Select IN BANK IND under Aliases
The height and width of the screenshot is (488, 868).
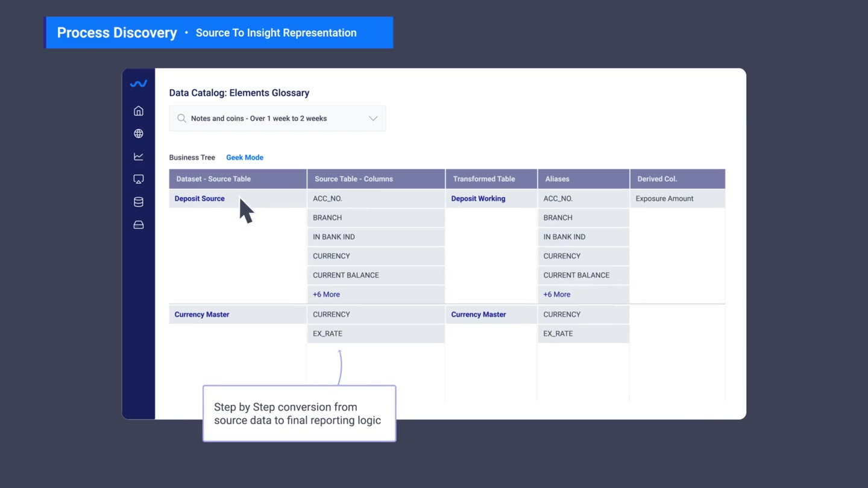coord(583,237)
